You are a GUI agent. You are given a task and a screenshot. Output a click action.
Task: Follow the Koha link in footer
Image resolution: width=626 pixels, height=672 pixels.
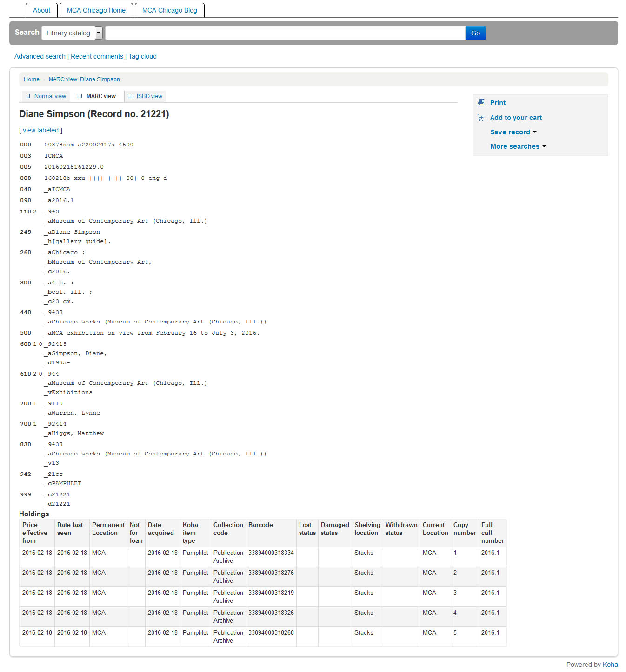610,665
